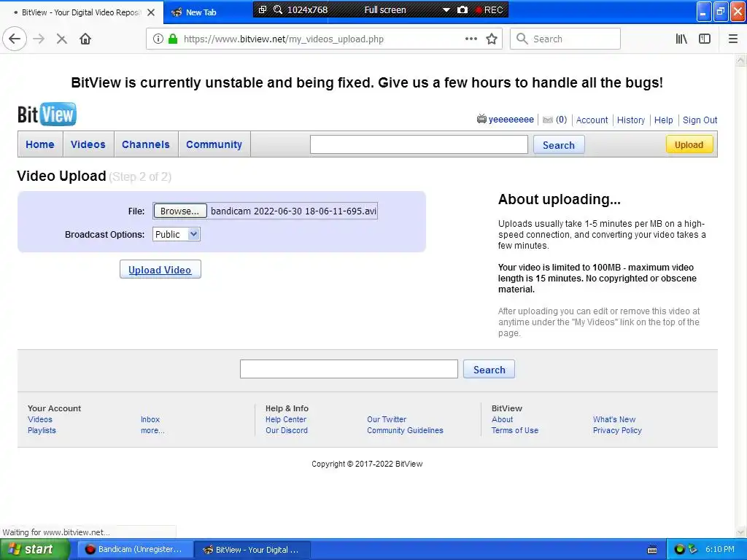Open the History link
The image size is (747, 560).
click(631, 120)
